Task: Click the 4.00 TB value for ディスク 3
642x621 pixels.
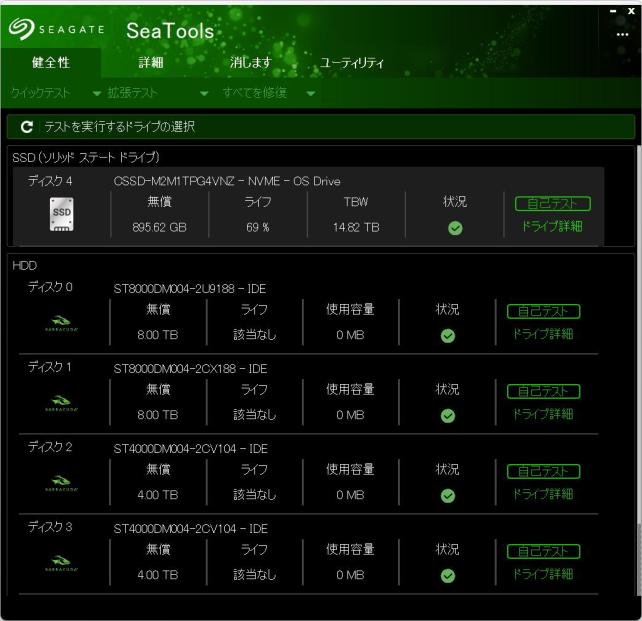Action: (158, 575)
